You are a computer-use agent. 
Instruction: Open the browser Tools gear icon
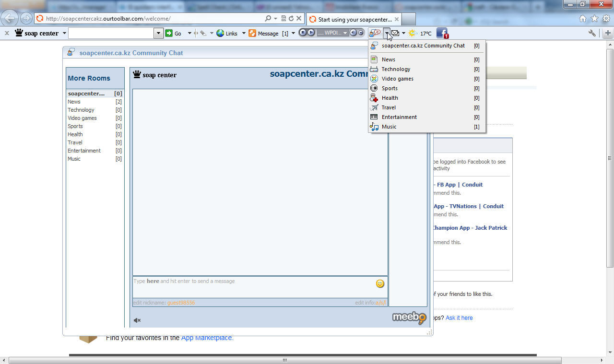tap(606, 19)
